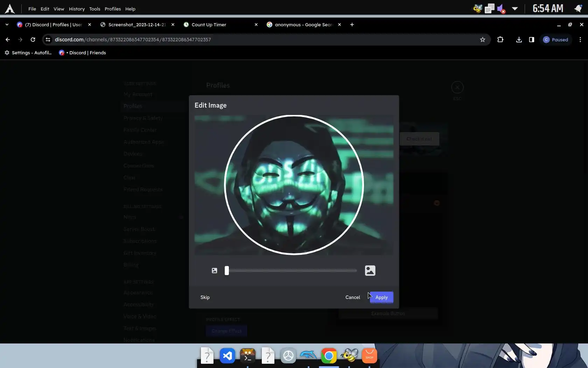
Task: Click the 6:54 AM clock
Action: 548,8
